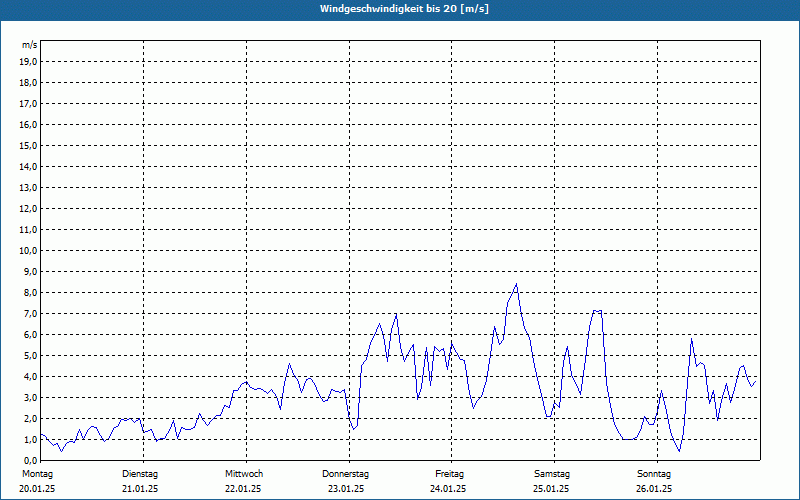The image size is (800, 500).
Task: Click the 3,0 y-axis label
Action: click(x=30, y=397)
